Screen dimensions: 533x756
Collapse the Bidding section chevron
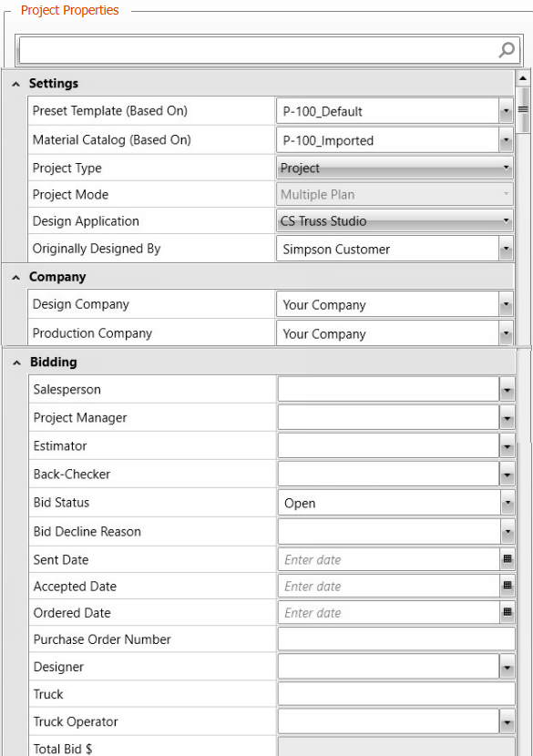(x=17, y=363)
